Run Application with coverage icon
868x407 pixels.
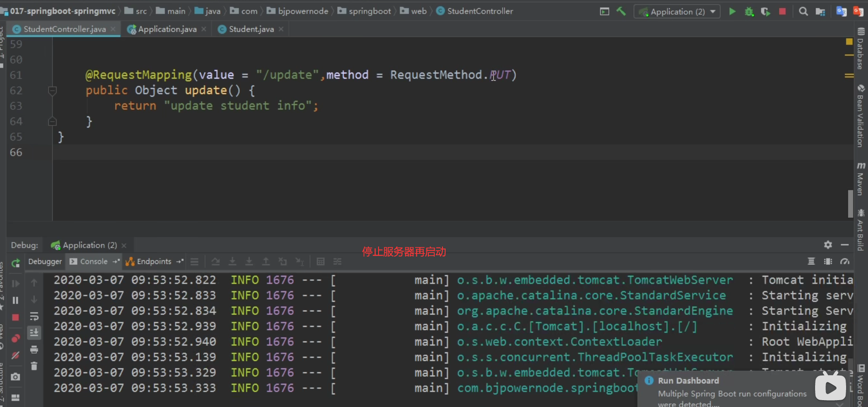(x=765, y=11)
